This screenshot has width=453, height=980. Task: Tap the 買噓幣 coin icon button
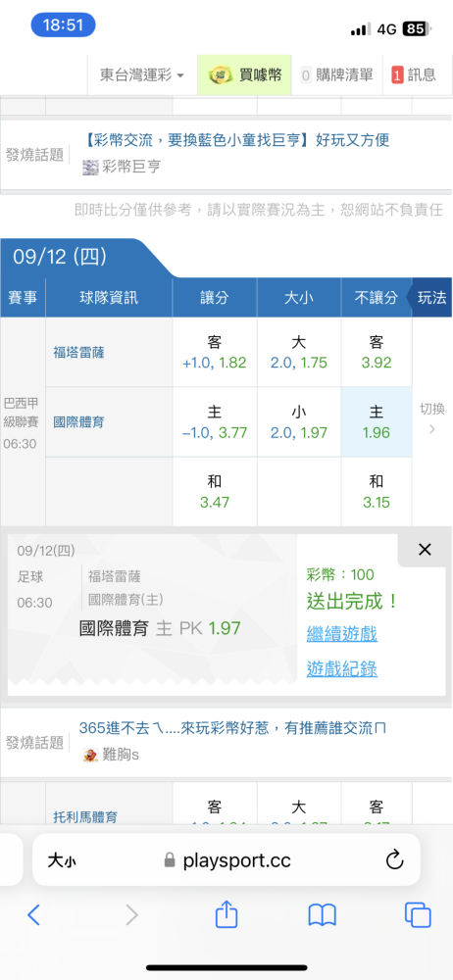coord(245,75)
